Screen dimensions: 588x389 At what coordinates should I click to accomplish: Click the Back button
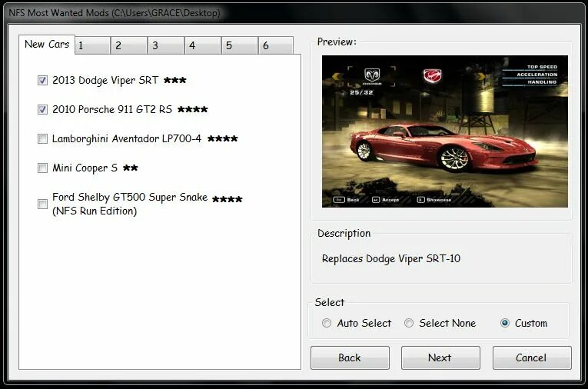click(x=350, y=358)
